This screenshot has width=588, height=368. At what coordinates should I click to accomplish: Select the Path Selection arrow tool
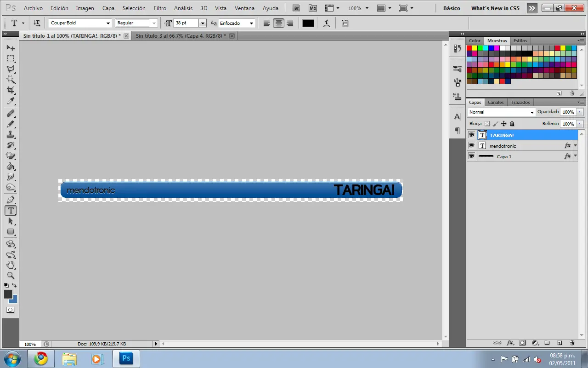coord(11,221)
